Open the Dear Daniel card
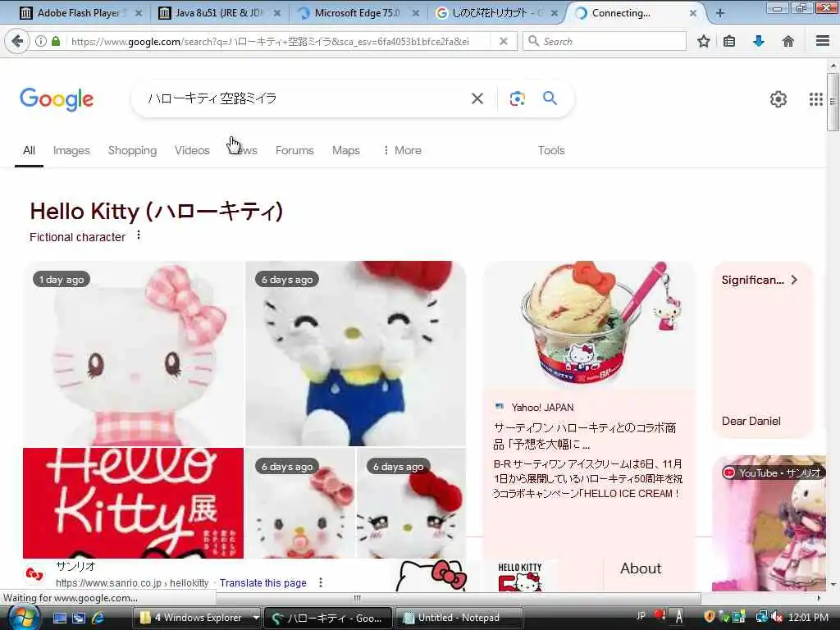The height and width of the screenshot is (630, 840). point(762,349)
